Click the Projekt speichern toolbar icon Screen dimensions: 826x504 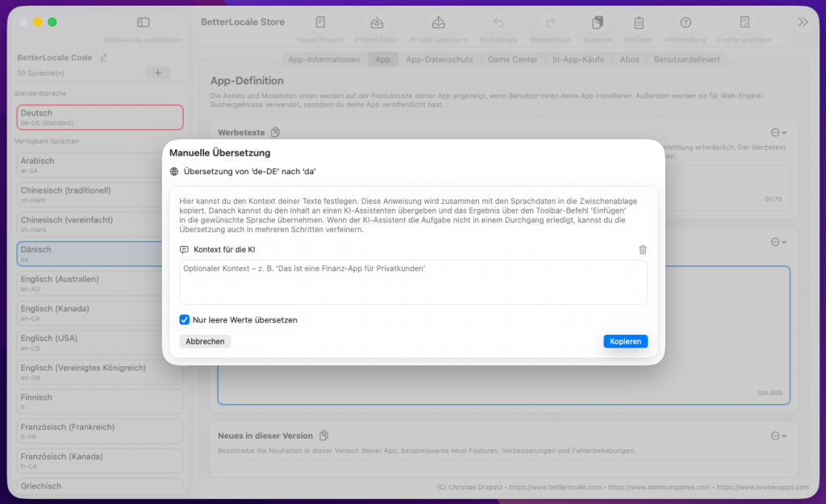coord(438,23)
